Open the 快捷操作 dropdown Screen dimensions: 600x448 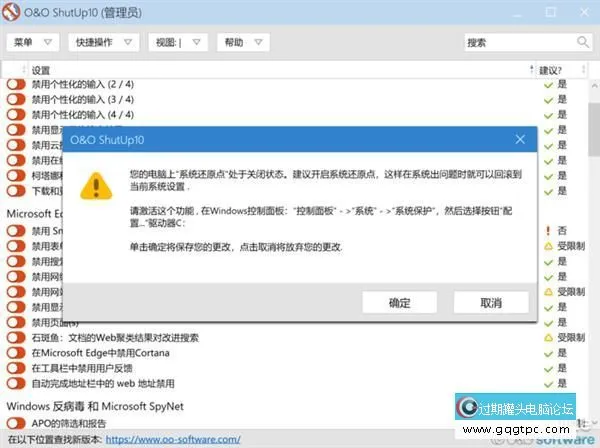click(x=103, y=42)
